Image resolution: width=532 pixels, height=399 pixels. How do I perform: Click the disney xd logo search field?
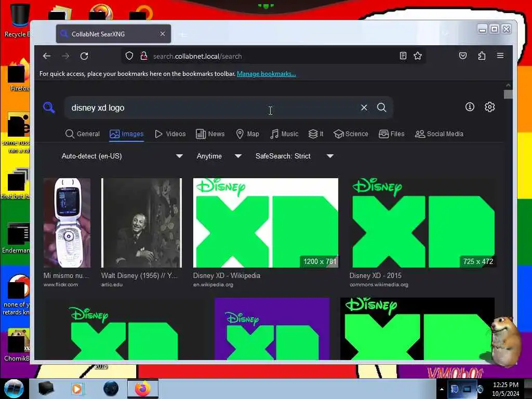[x=212, y=108]
